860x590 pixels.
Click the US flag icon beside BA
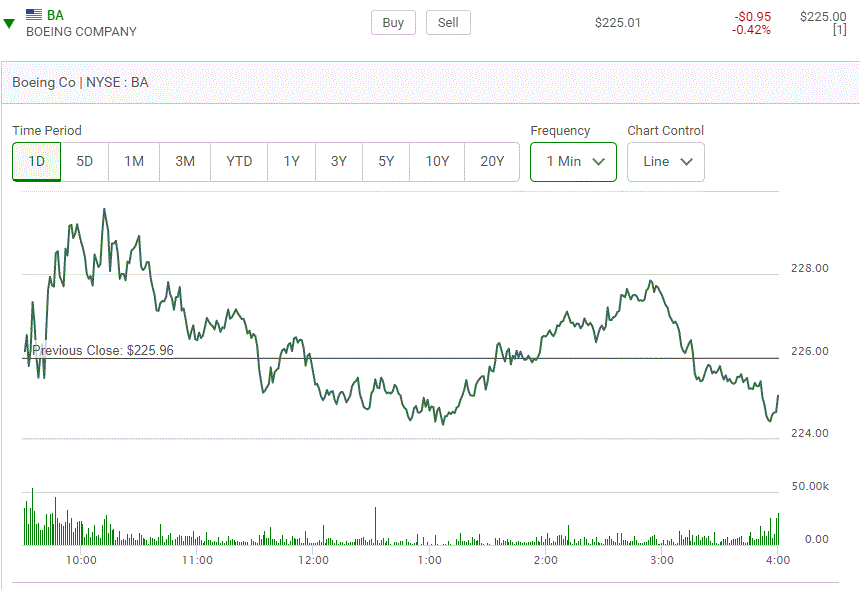34,15
